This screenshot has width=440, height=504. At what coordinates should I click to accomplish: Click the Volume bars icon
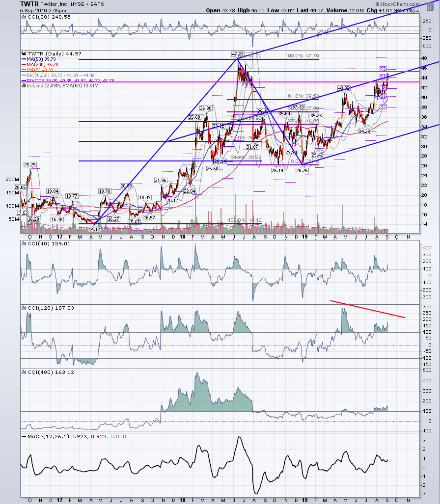pos(24,86)
